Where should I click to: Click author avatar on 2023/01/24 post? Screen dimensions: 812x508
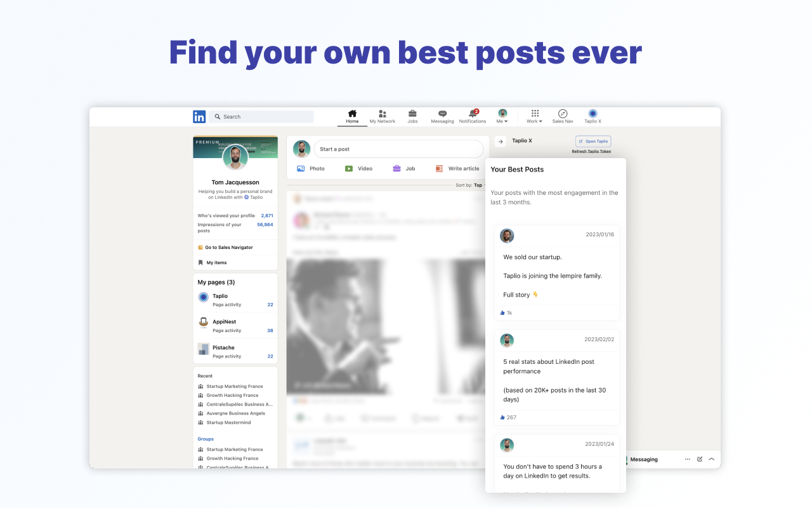click(x=507, y=445)
